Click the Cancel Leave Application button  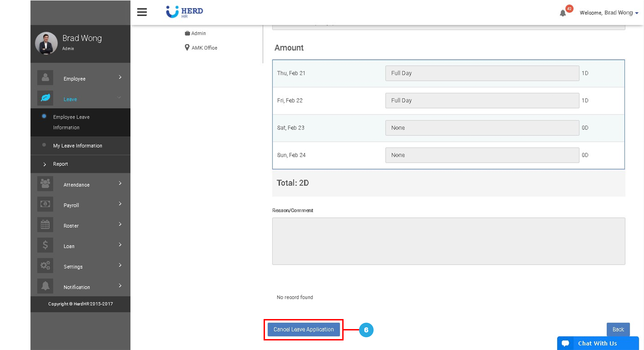(x=303, y=330)
